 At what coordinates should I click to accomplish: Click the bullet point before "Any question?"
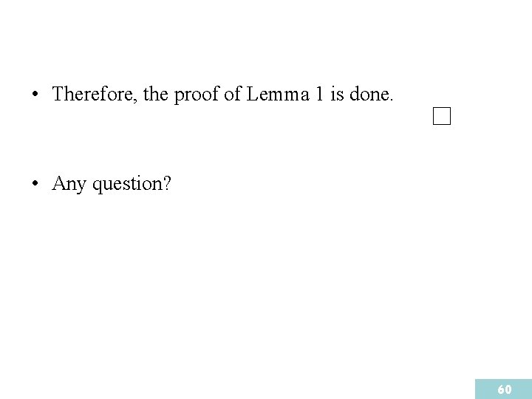pyautogui.click(x=35, y=184)
